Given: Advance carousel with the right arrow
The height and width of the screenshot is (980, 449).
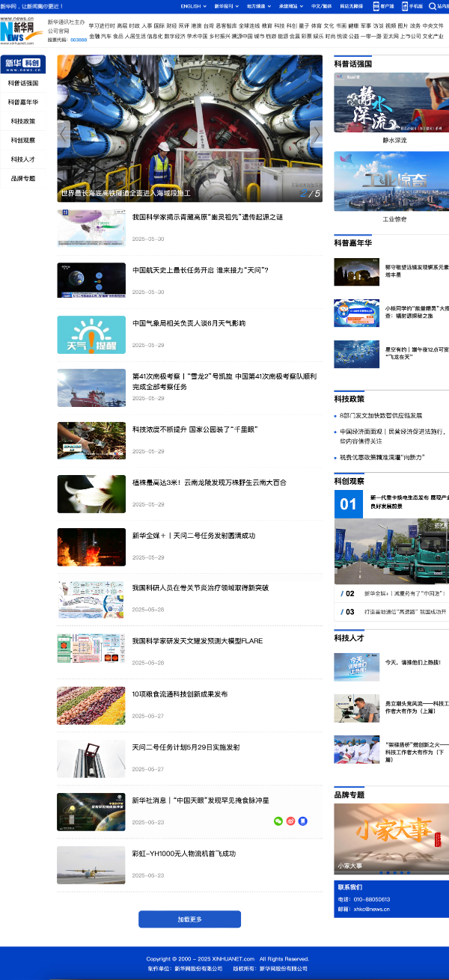Looking at the screenshot, I should [x=316, y=135].
